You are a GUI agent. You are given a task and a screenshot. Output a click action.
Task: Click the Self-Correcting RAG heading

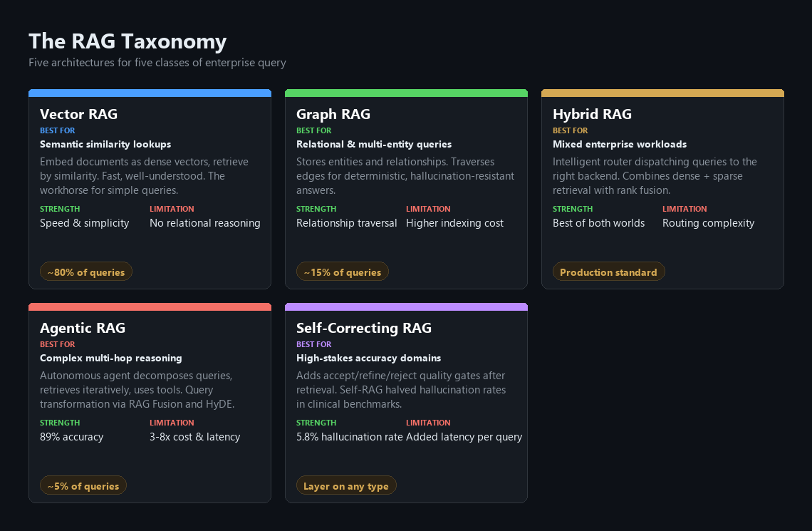click(x=363, y=328)
